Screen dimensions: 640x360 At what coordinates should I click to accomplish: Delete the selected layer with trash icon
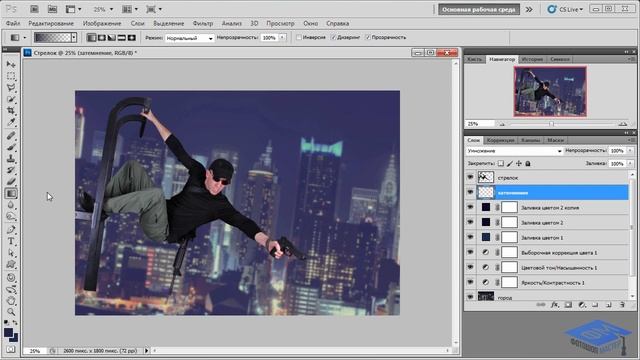(x=622, y=305)
